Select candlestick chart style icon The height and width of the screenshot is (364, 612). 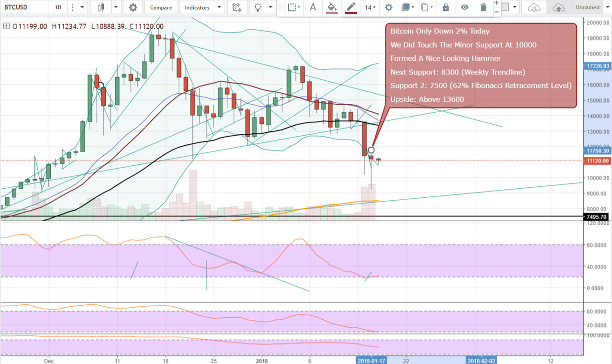[101, 7]
